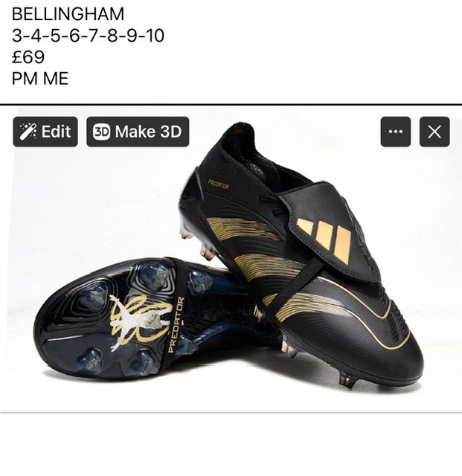Click the 3D badge icon
Screen dimensions: 462x476
coord(101,132)
